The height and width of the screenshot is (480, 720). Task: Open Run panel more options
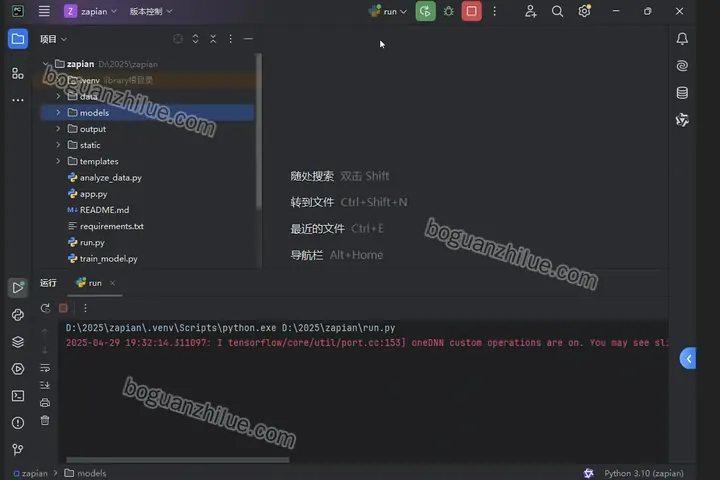pyautogui.click(x=85, y=308)
